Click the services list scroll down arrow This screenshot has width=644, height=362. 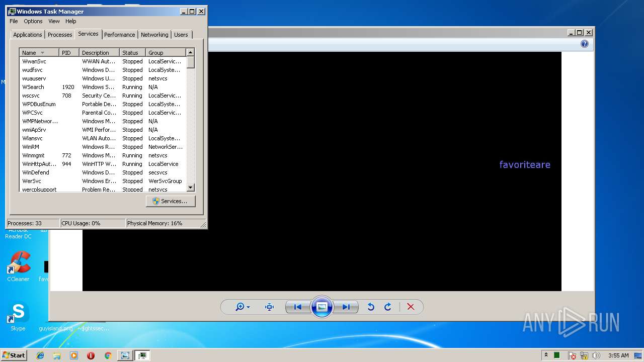coord(190,188)
